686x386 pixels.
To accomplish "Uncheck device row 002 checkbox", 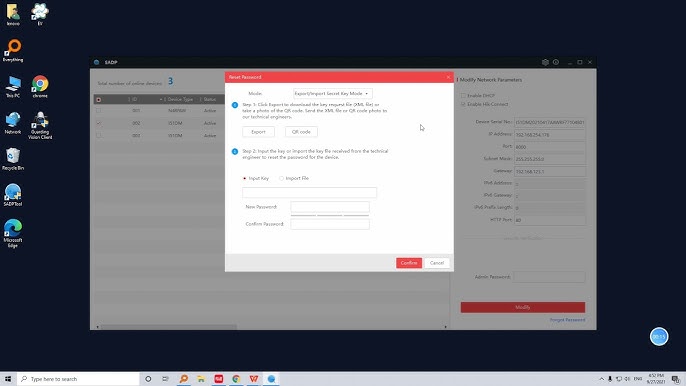I will tap(98, 123).
